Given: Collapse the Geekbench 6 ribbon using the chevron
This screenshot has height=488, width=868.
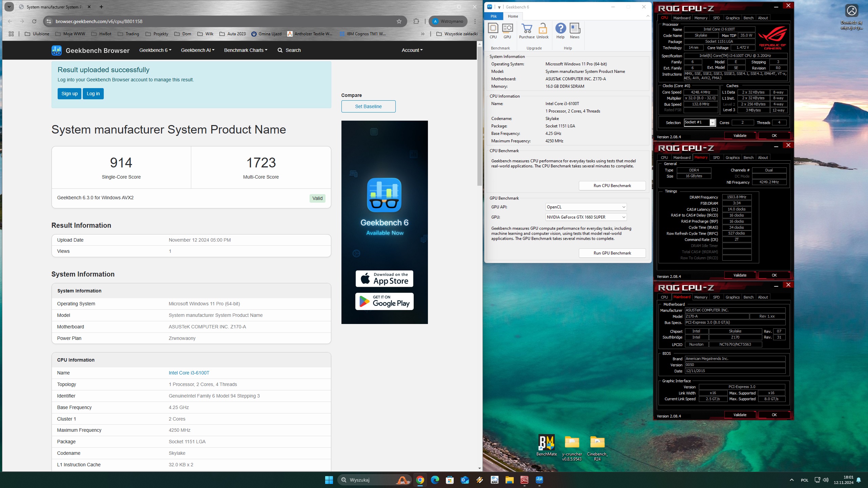Looking at the screenshot, I should pyautogui.click(x=648, y=16).
